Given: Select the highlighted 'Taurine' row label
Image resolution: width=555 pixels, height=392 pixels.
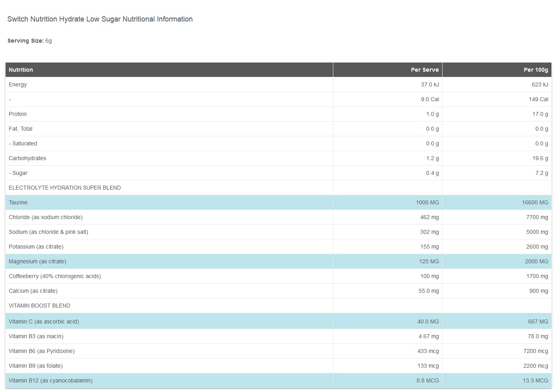Looking at the screenshot, I should tap(18, 202).
